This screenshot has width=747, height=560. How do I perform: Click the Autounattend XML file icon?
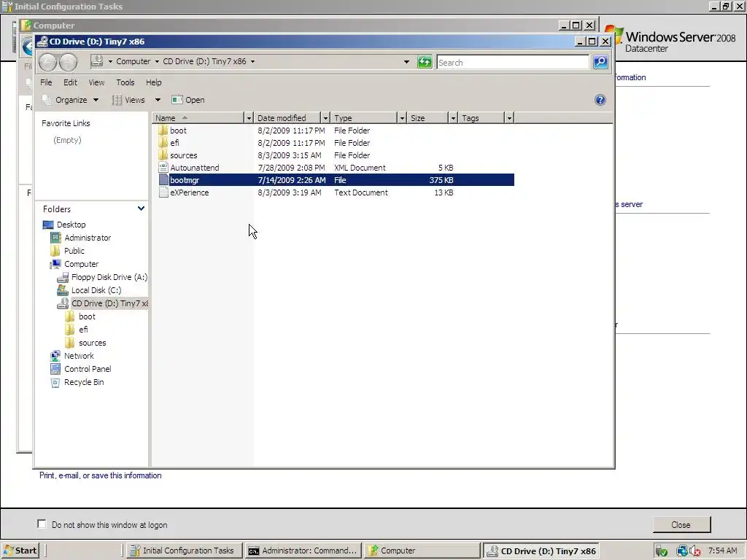pyautogui.click(x=163, y=167)
